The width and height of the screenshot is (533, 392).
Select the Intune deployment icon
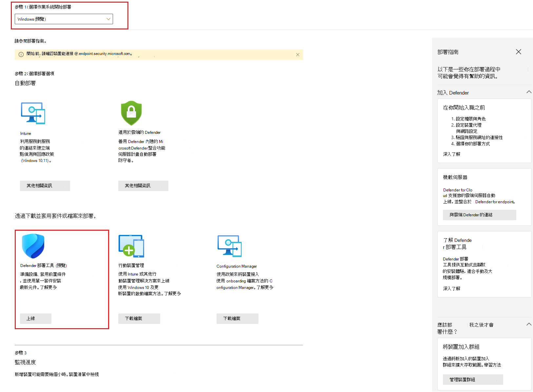coord(33,113)
